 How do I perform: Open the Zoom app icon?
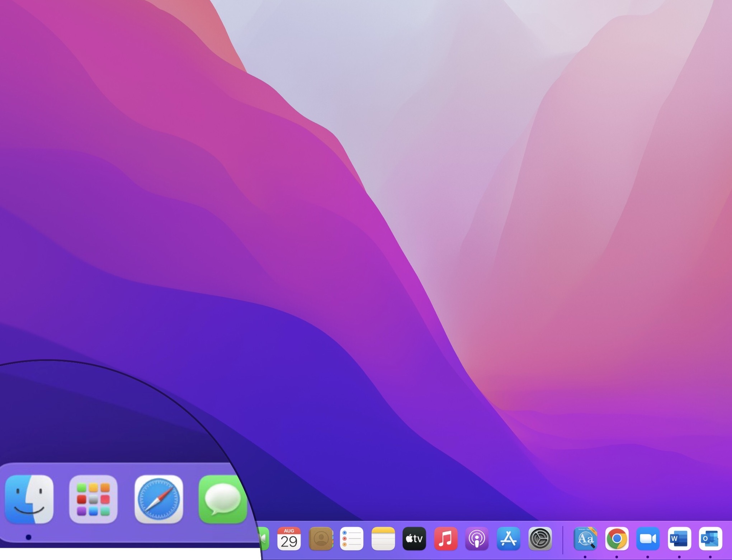pyautogui.click(x=648, y=538)
